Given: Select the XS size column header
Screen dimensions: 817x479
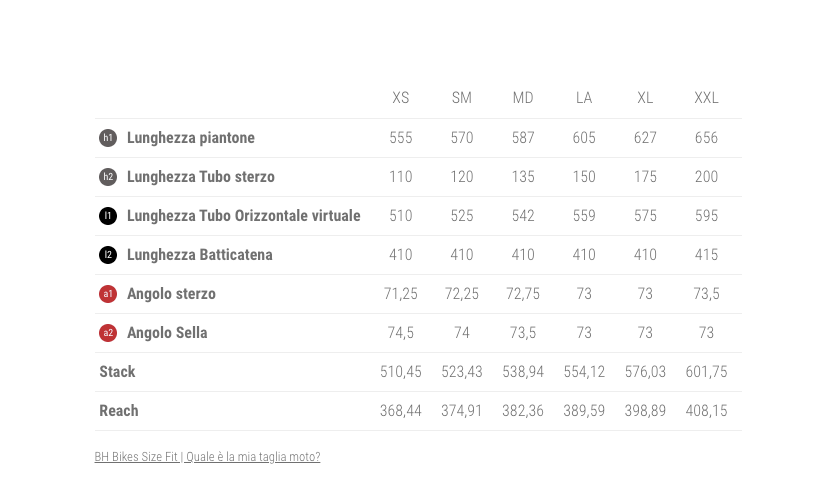Looking at the screenshot, I should point(401,98).
